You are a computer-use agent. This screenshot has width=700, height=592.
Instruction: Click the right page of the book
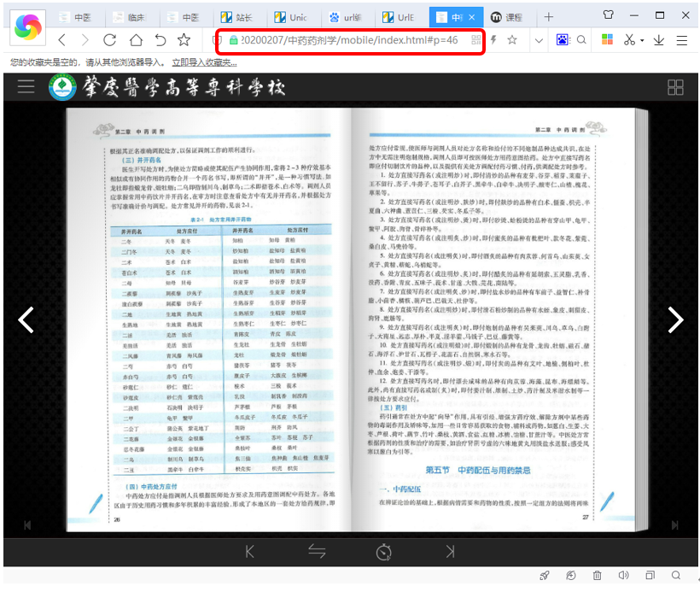(x=493, y=319)
